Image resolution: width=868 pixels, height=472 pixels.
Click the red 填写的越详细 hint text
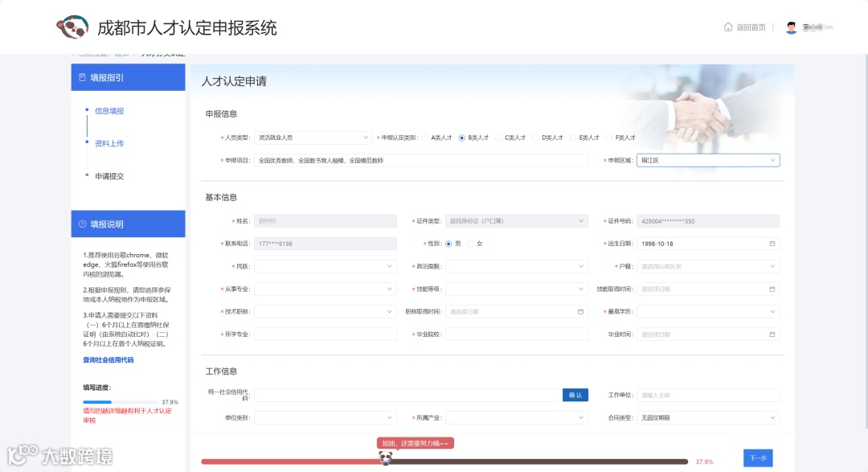(x=127, y=416)
